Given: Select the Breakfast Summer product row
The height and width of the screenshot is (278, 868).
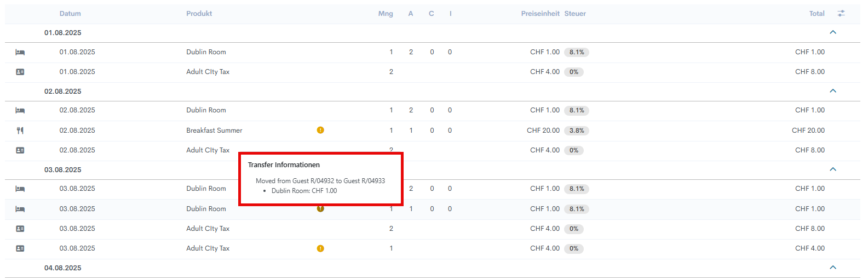Looking at the screenshot, I should coord(214,131).
